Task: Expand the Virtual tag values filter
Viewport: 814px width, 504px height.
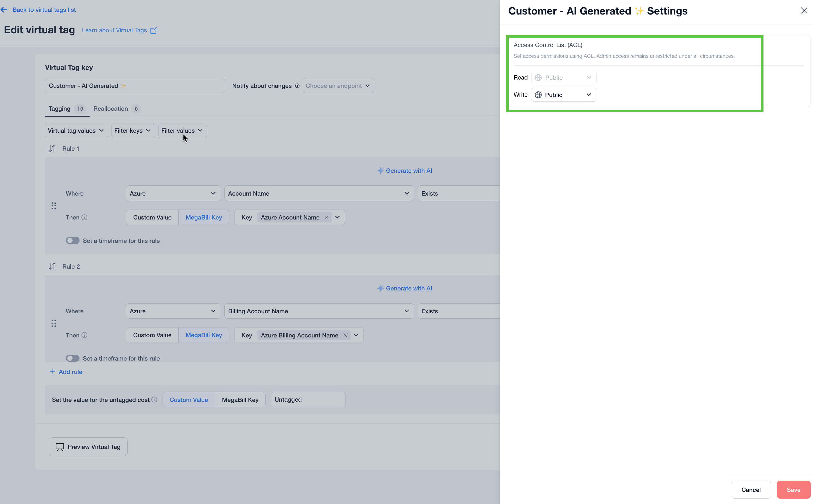Action: 76,131
